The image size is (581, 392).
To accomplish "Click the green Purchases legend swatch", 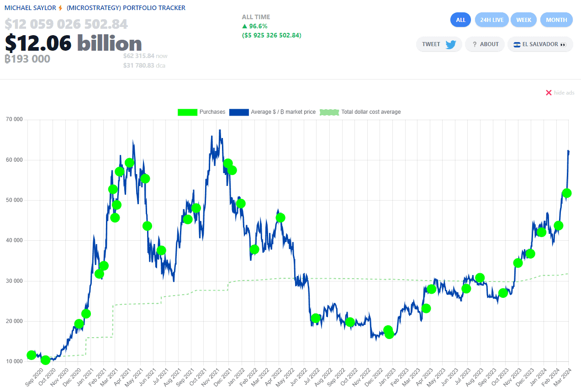I will click(x=187, y=112).
